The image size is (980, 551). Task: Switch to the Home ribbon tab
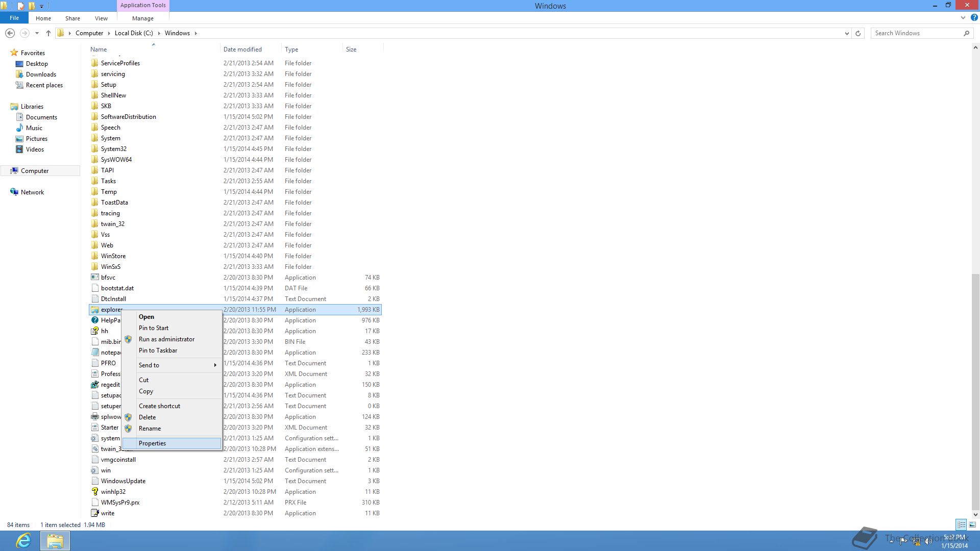coord(43,18)
